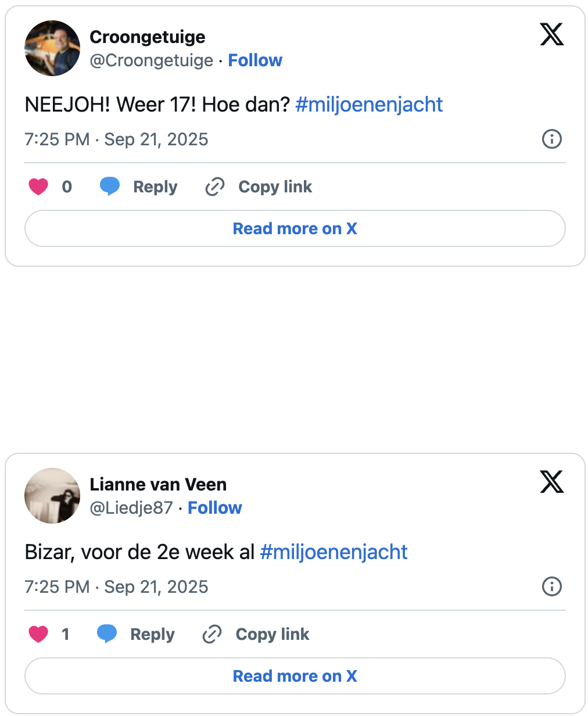Open the @Croongetuige handle link
The width and height of the screenshot is (588, 716).
(x=151, y=60)
